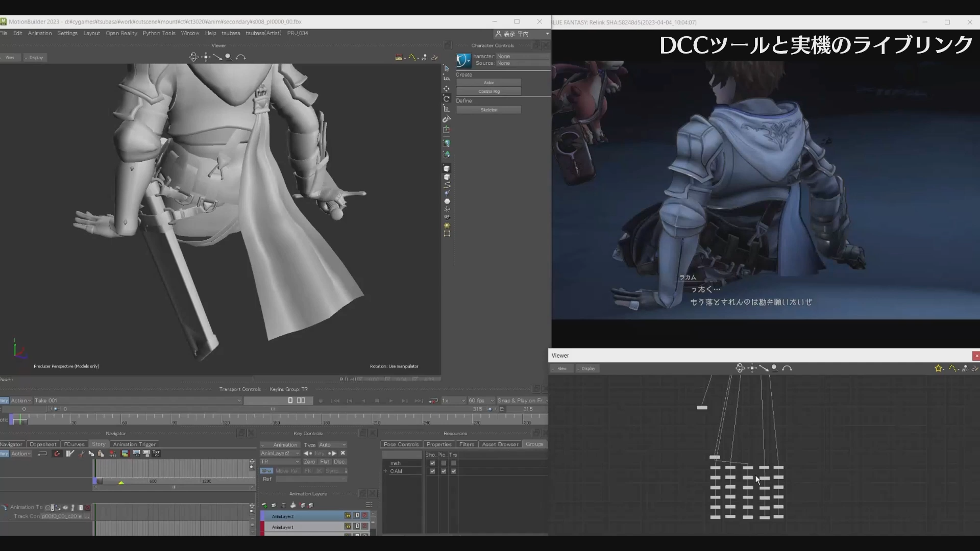Screen dimensions: 980x551
Task: Click the Zero button in Key Controls
Action: click(x=309, y=462)
